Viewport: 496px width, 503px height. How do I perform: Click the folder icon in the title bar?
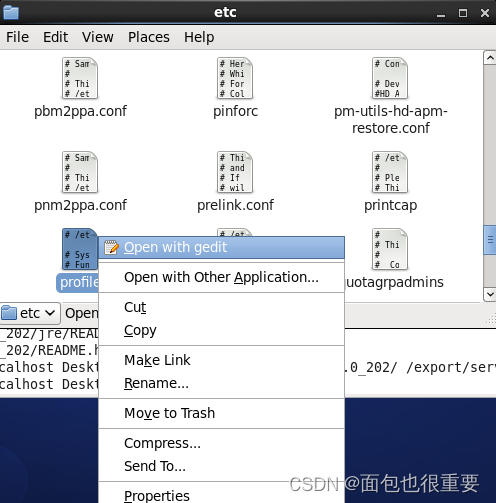[x=11, y=13]
